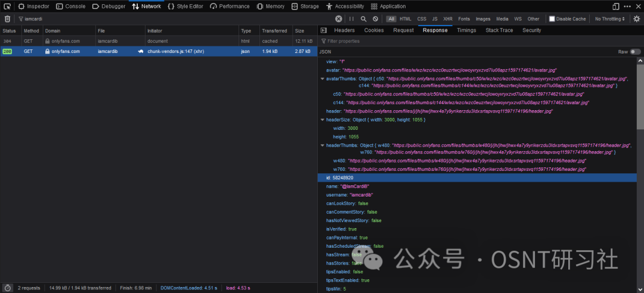Open request blocking icon
This screenshot has height=293, width=644.
point(376,19)
